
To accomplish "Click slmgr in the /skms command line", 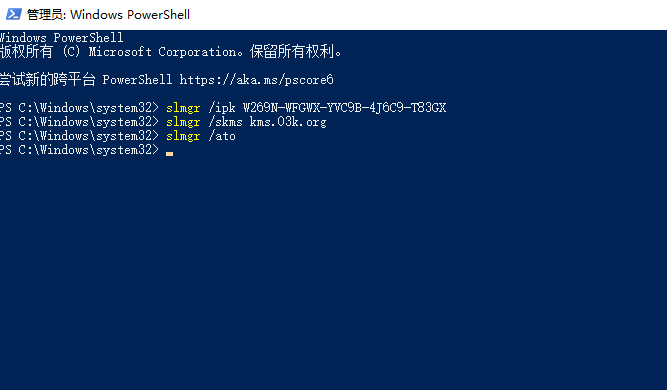I will (183, 122).
